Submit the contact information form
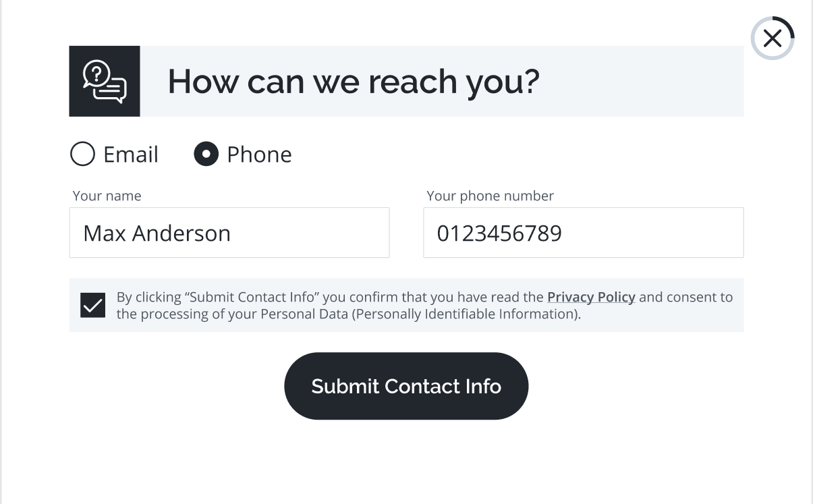 406,386
